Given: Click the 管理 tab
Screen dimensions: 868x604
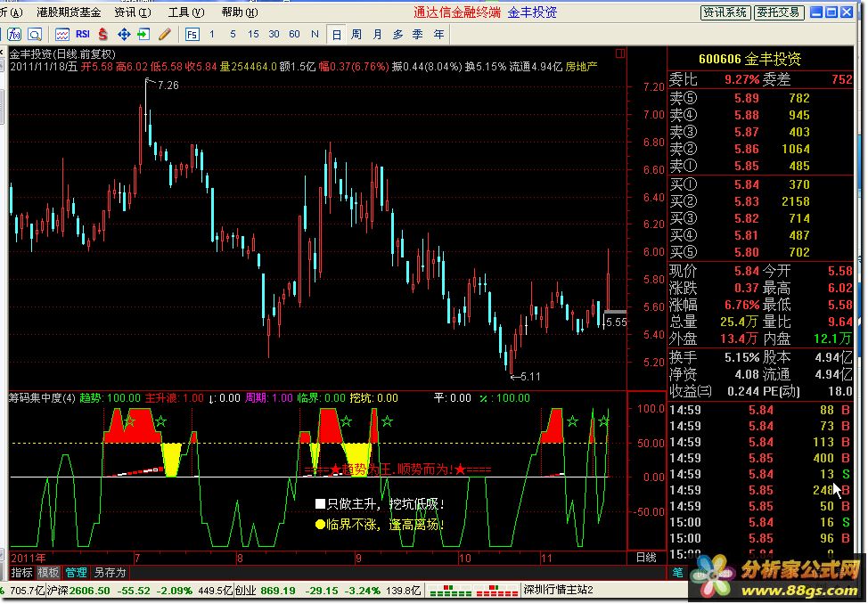Looking at the screenshot, I should pyautogui.click(x=76, y=573).
